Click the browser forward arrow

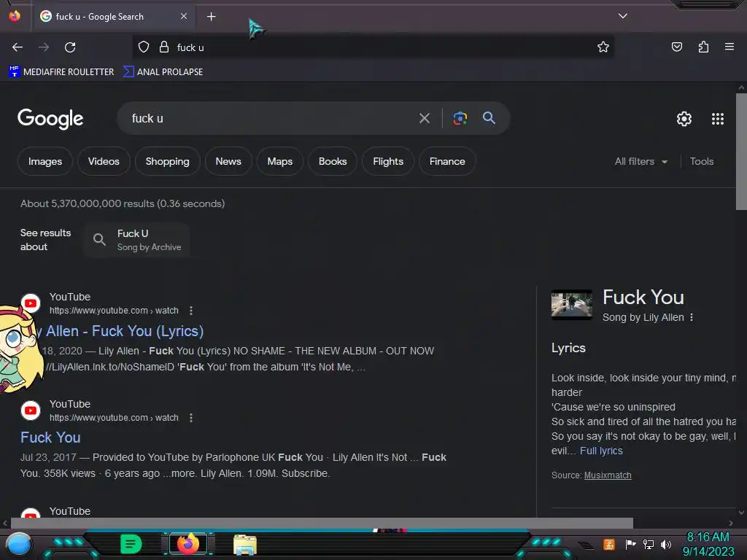click(44, 47)
